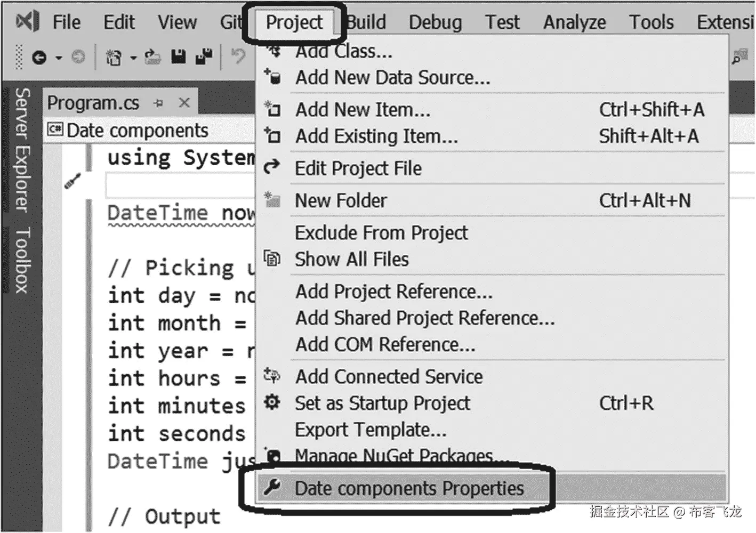Click the Navigate Backward arrow icon
Image resolution: width=756 pixels, height=533 pixels.
(39, 57)
